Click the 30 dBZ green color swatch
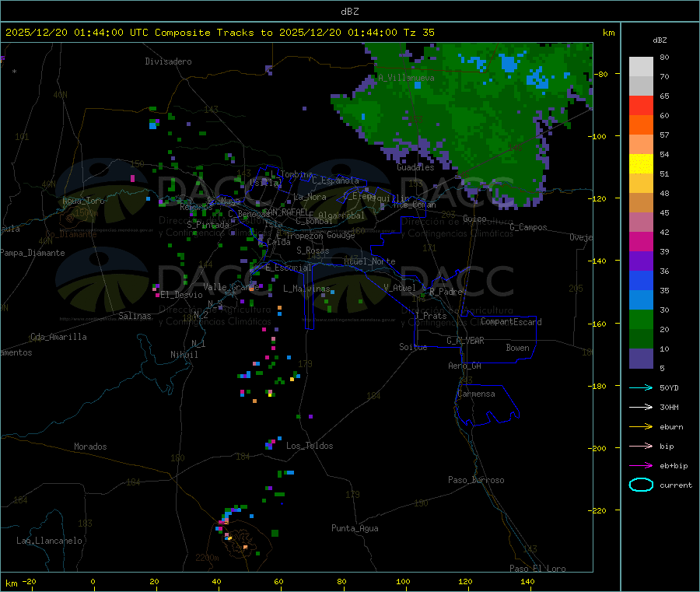700x592 pixels. pos(641,319)
